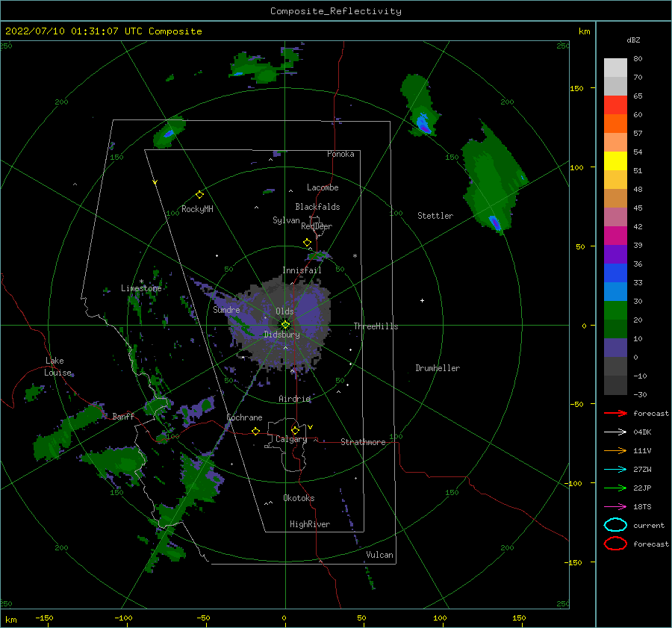The width and height of the screenshot is (672, 628).
Task: Click the radar site diamond between Olds and Didsbury
Action: [x=285, y=325]
